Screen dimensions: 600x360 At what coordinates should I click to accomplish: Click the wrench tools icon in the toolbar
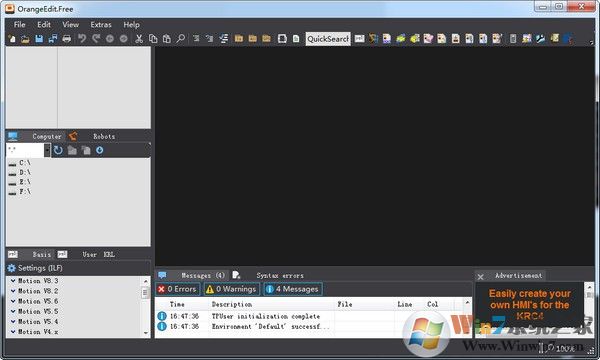point(540,39)
